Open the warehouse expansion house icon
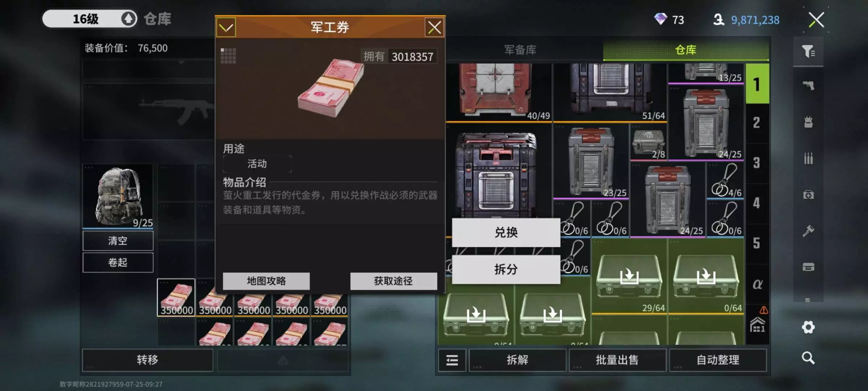The image size is (868, 391). 757,325
